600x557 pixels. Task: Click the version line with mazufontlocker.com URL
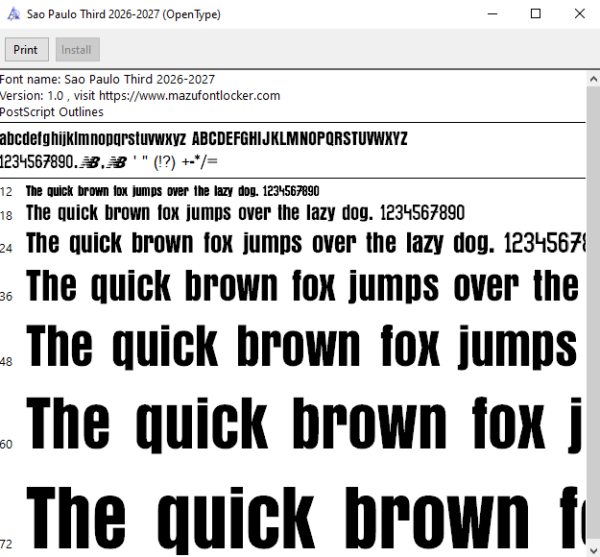pyautogui.click(x=140, y=96)
